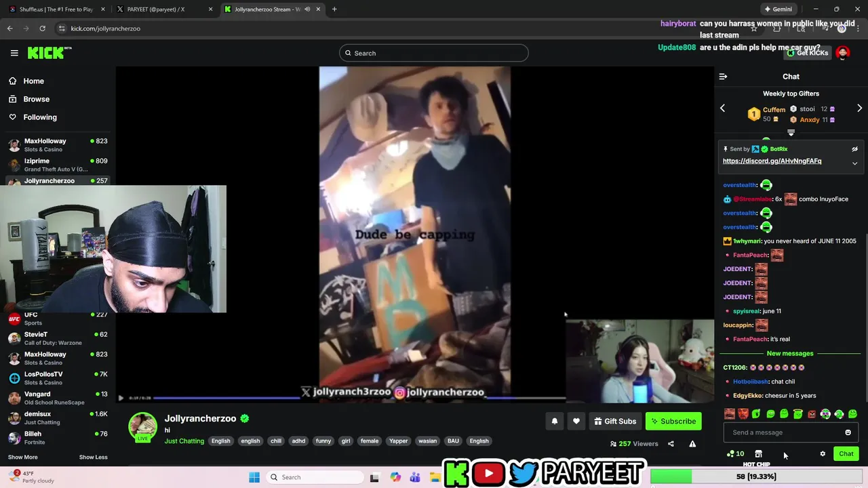This screenshot has height=488, width=868.
Task: Open the emoji picker in message box
Action: click(x=848, y=432)
